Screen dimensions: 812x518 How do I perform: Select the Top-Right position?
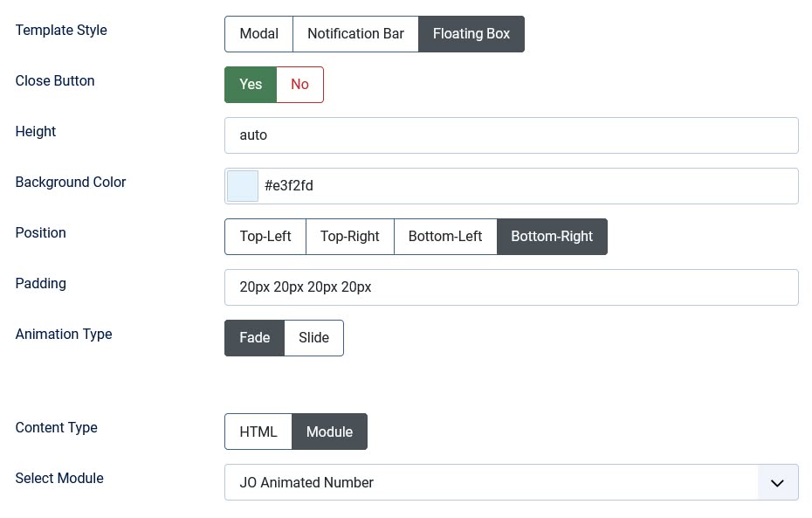click(349, 236)
